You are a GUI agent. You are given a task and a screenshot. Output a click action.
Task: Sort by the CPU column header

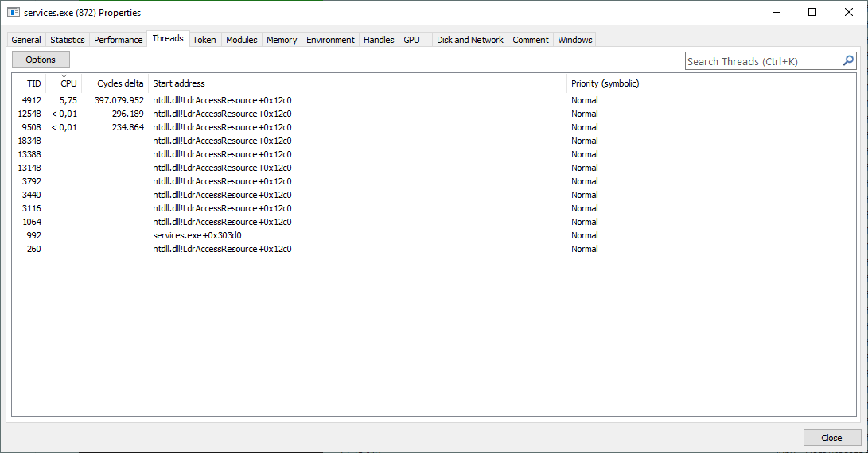click(x=64, y=83)
